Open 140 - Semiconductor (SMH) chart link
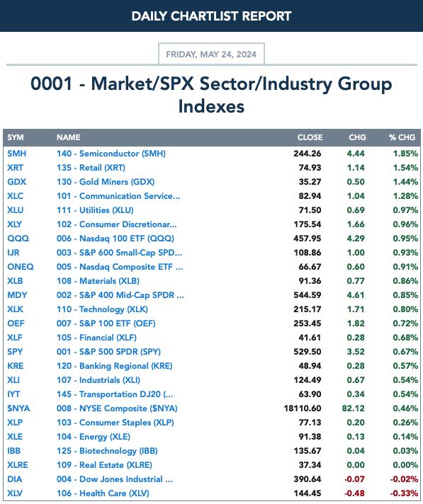Image resolution: width=423 pixels, height=504 pixels. [111, 154]
